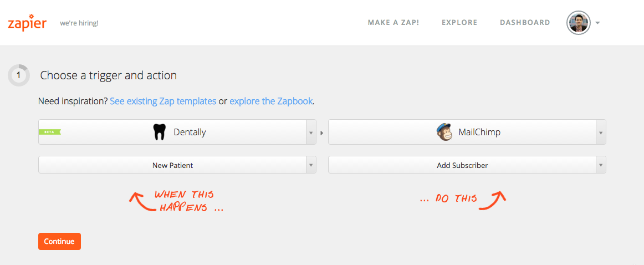
Task: Expand the MailChimp action app dropdown arrow
Action: click(600, 132)
